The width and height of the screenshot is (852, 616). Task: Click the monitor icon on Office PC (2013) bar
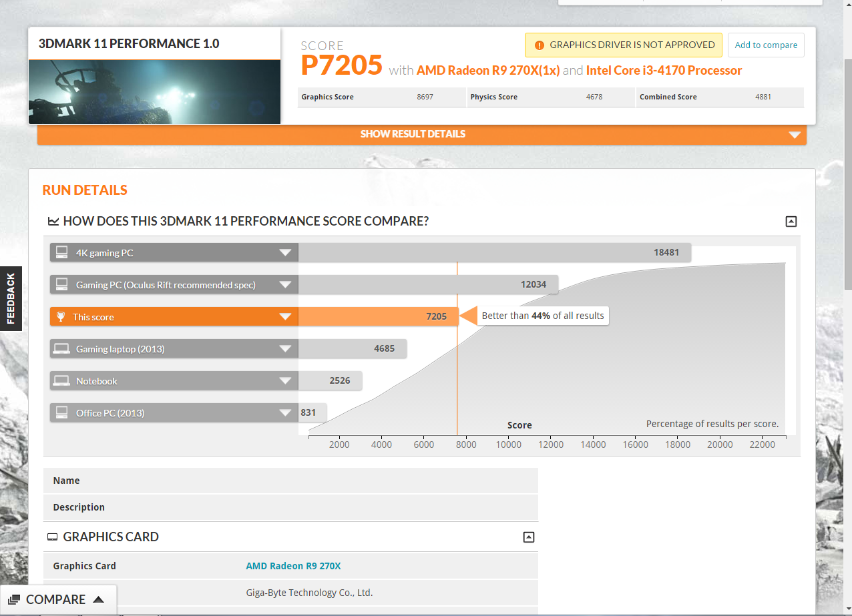coord(62,412)
